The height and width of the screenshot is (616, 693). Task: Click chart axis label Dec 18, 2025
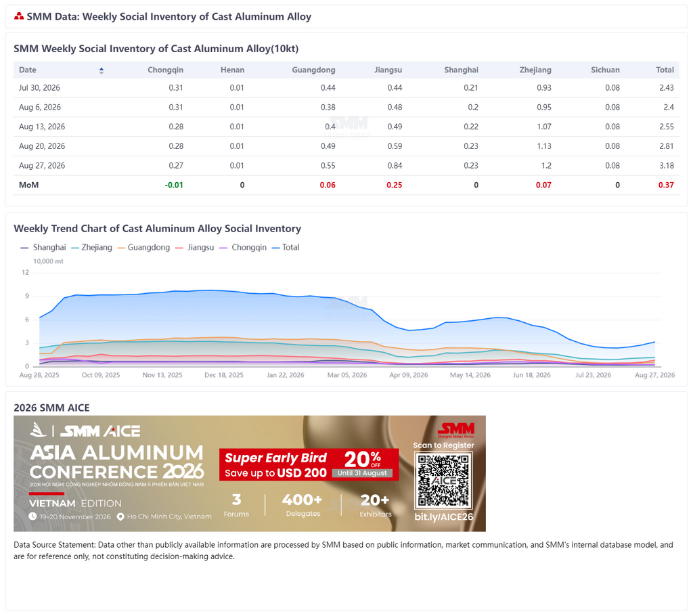[x=223, y=375]
